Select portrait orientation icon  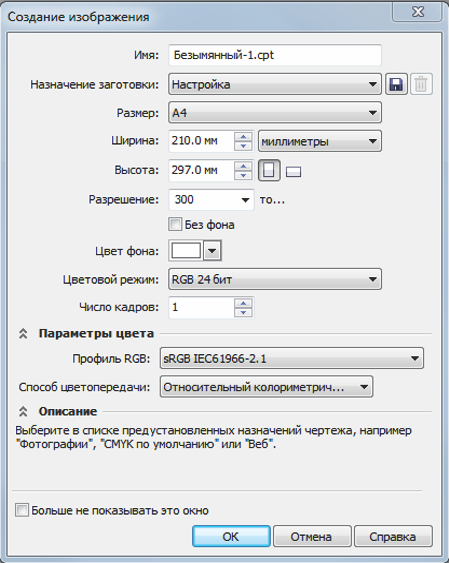tap(269, 170)
